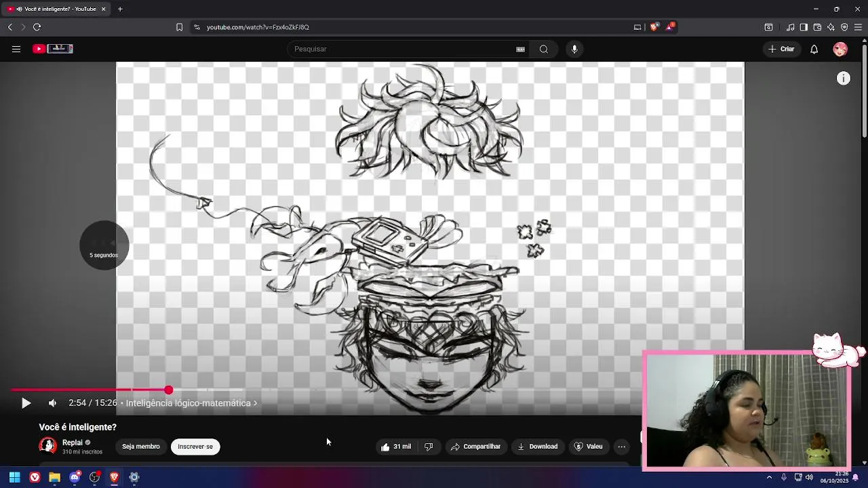The width and height of the screenshot is (868, 488).
Task: Click the video progress bar scrubber
Action: coord(168,390)
